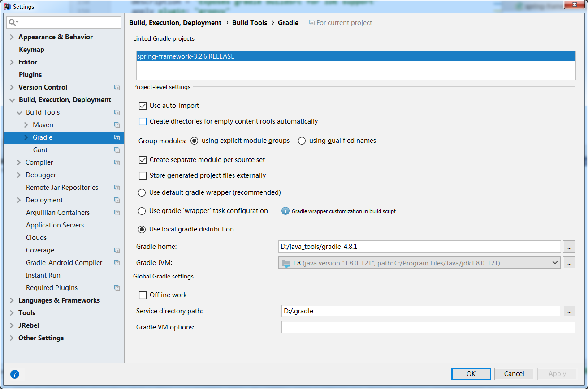Click the search magnifier icon in settings
The height and width of the screenshot is (389, 588).
[13, 22]
